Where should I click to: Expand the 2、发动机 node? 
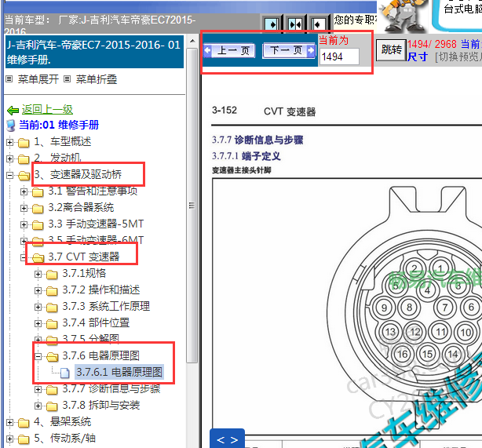(x=9, y=158)
